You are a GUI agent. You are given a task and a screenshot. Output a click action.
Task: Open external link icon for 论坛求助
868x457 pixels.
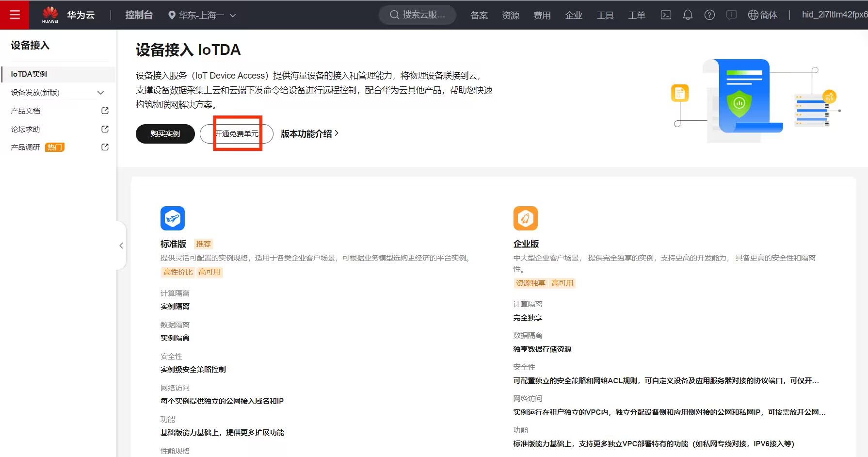[x=105, y=129]
